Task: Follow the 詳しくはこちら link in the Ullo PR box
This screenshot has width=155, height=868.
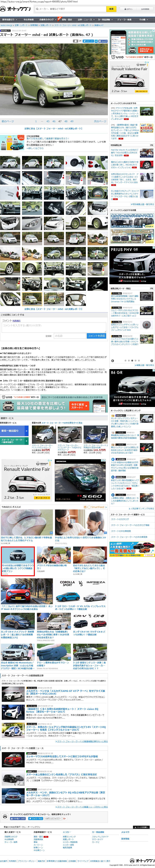Action: pyautogui.click(x=35, y=148)
